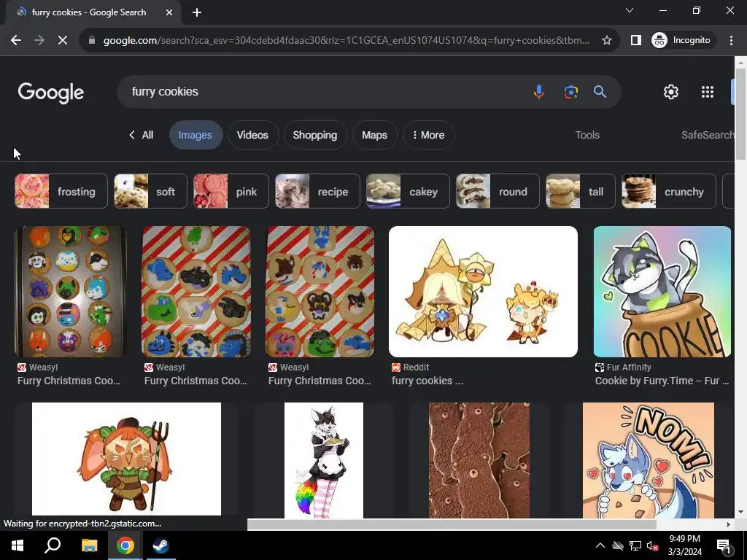Open Steam from the taskbar
This screenshot has width=747, height=560.
click(x=160, y=545)
